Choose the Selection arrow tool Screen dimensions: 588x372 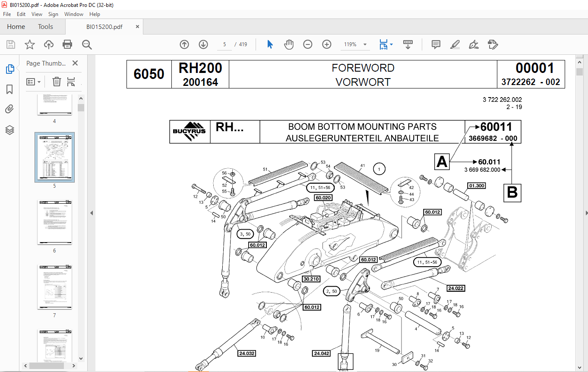click(270, 44)
